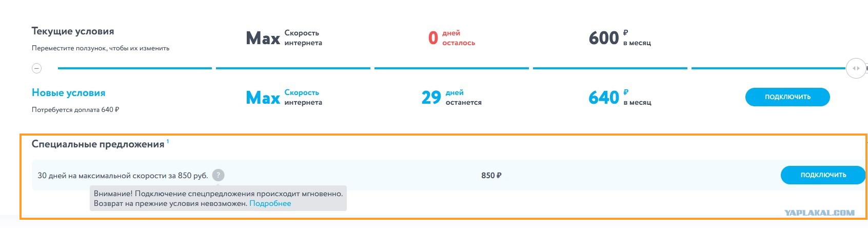Click the red 0 дней осталось indicator
This screenshot has height=228, width=868.
[451, 38]
